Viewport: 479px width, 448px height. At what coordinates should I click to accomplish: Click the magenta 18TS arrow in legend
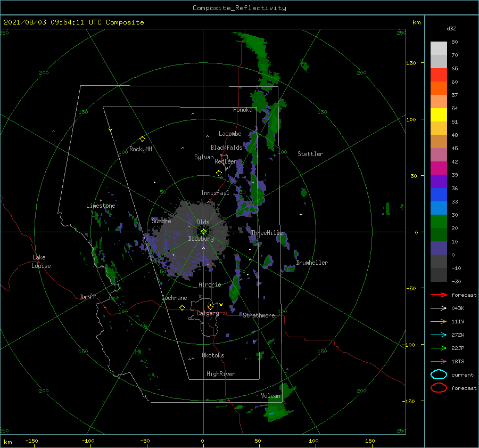[x=439, y=362]
